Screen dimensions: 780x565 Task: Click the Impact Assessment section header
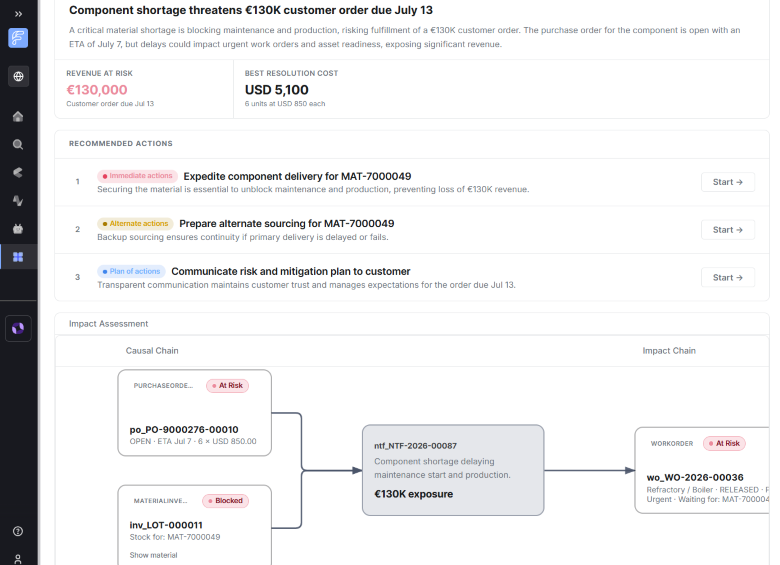[108, 324]
